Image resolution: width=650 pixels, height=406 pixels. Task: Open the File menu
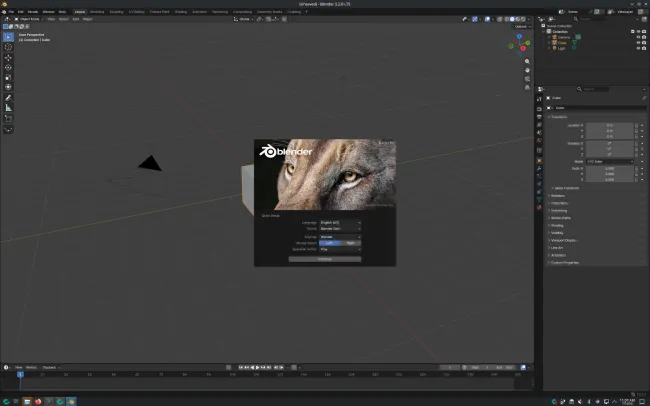pyautogui.click(x=11, y=12)
